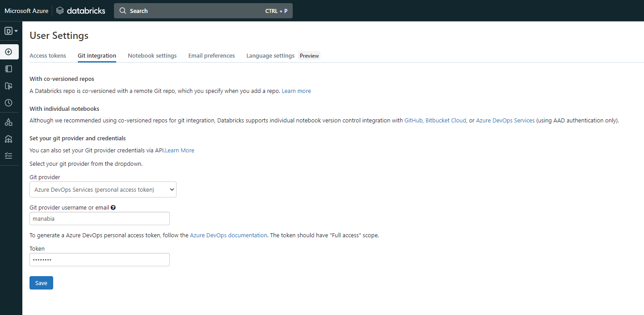This screenshot has height=315, width=644.
Task: Click the Microsoft Azure text in header
Action: tap(26, 11)
